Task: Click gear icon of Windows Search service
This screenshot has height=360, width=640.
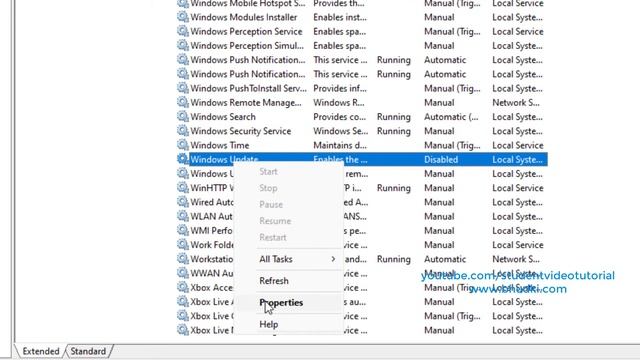Action: [x=182, y=116]
